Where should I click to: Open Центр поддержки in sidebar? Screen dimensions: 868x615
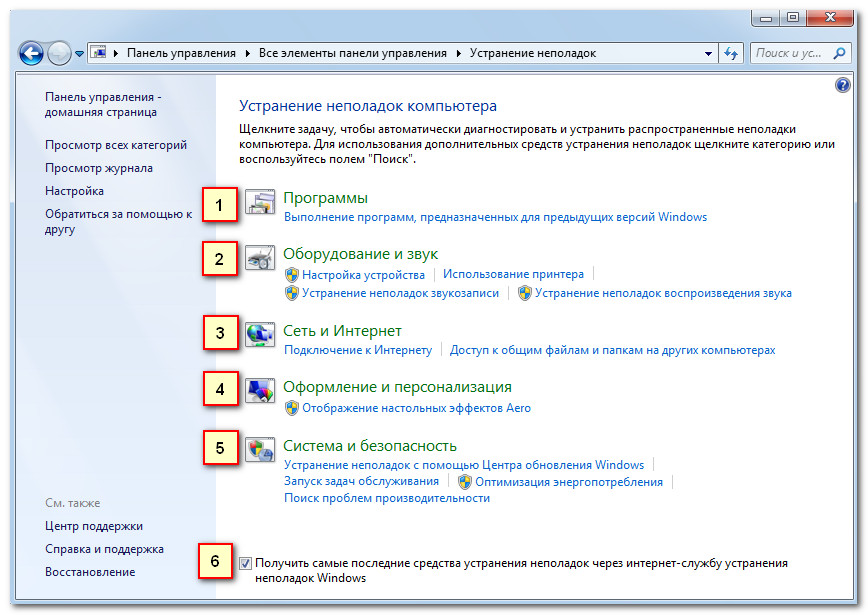pos(94,526)
